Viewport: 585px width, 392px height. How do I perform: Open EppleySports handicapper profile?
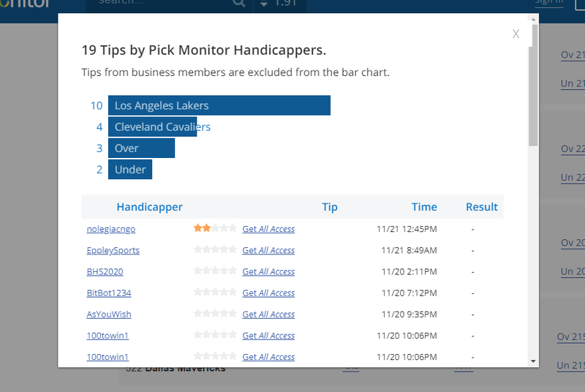(113, 250)
